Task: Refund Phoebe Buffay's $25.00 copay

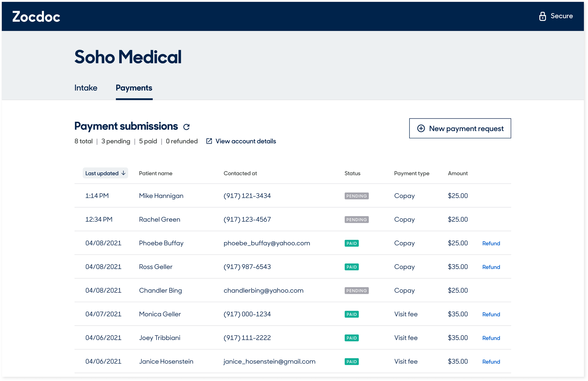Action: [x=491, y=243]
